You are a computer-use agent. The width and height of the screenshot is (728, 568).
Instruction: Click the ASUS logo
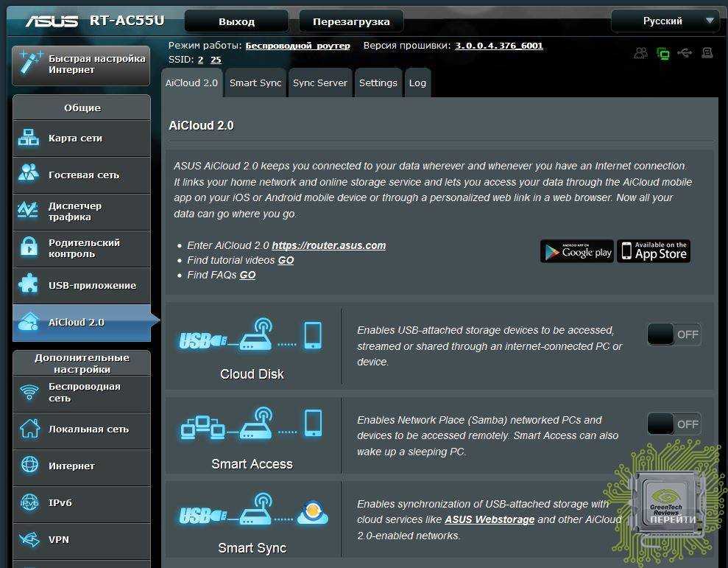[x=52, y=21]
